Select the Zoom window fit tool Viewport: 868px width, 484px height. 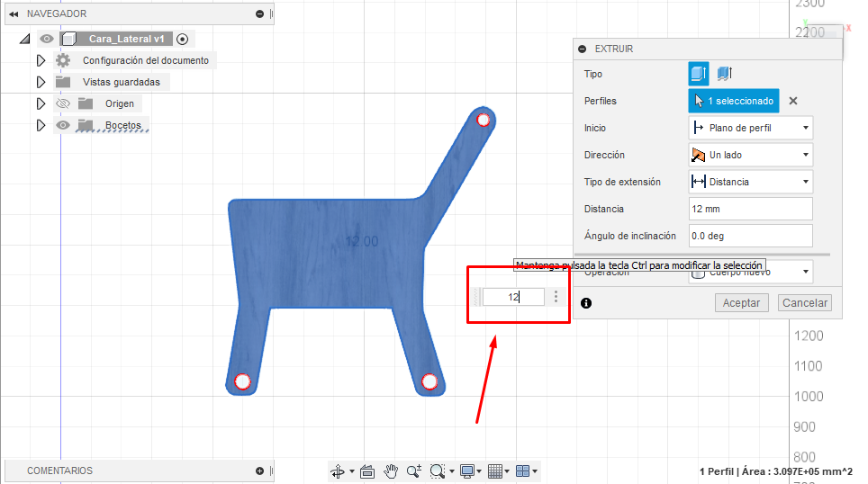point(438,471)
